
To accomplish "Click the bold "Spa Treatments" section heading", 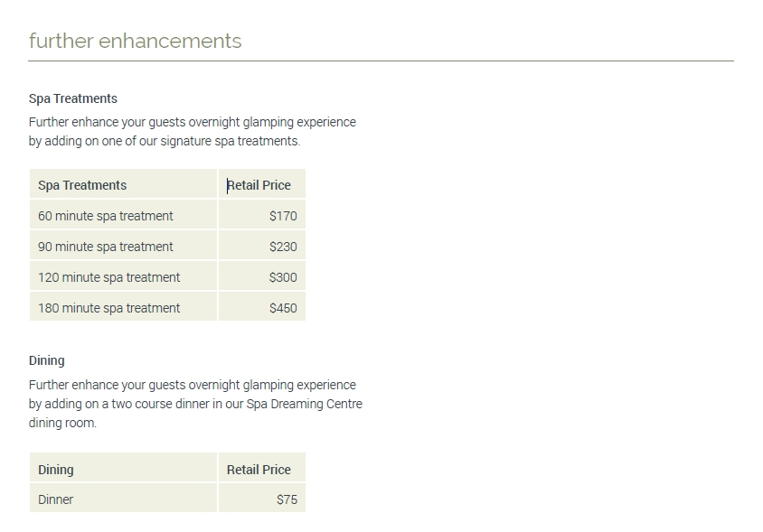I will tap(73, 98).
